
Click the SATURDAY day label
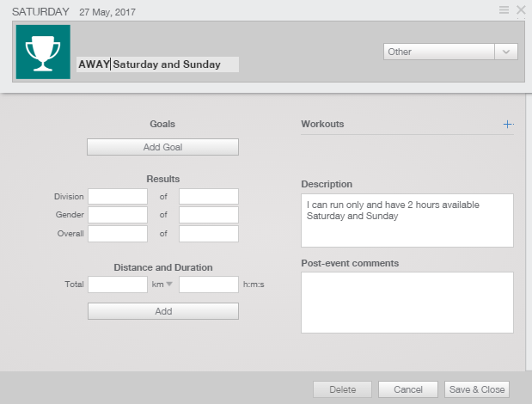(x=40, y=12)
